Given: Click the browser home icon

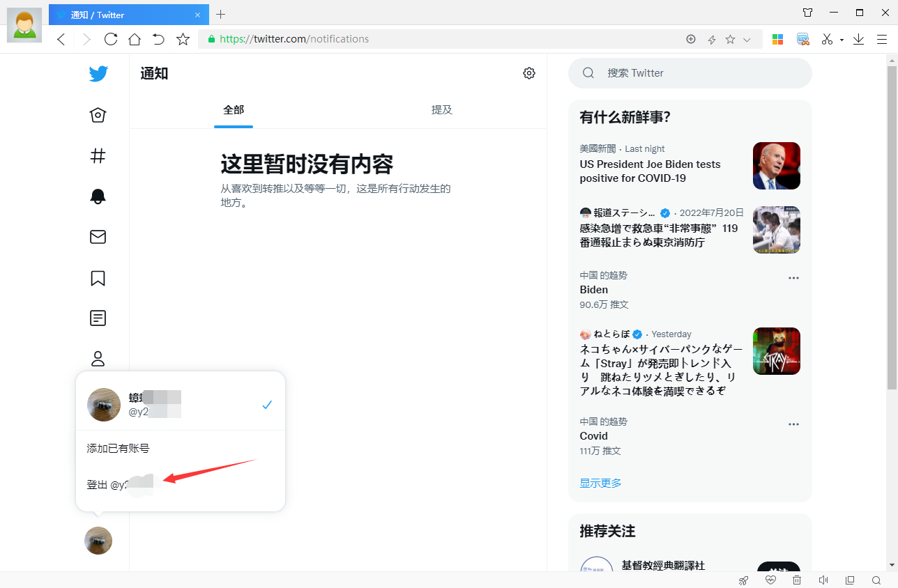Looking at the screenshot, I should click(x=135, y=39).
